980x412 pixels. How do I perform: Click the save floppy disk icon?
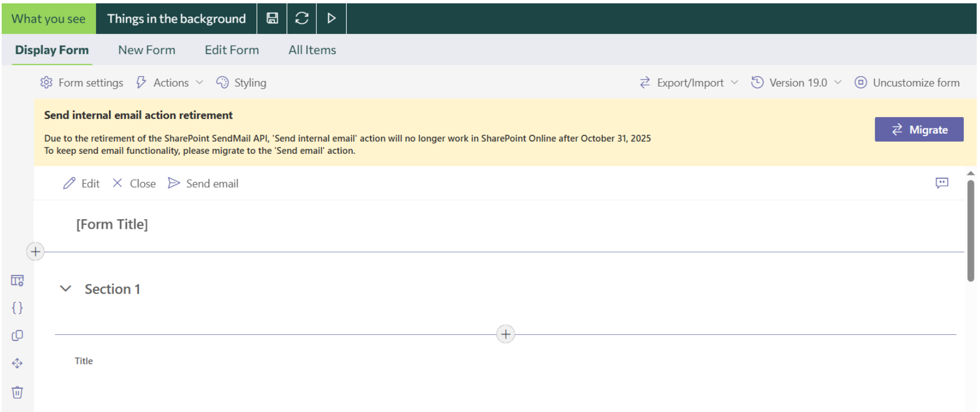[x=272, y=18]
